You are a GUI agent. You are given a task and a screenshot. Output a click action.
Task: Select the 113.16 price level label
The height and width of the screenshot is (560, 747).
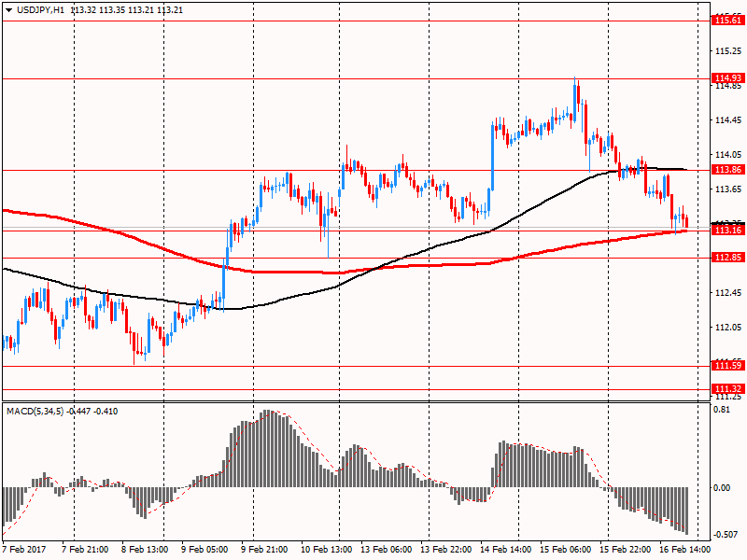pos(728,231)
